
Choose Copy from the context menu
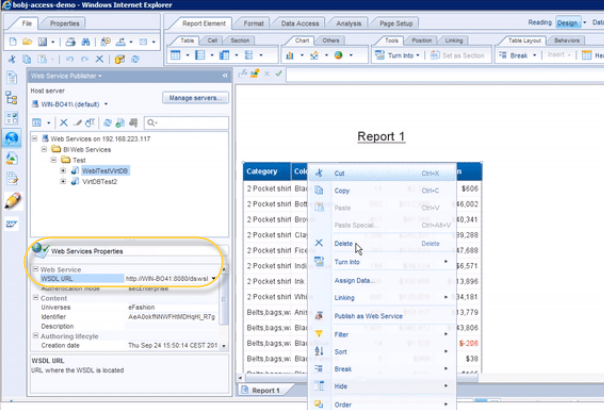[342, 190]
